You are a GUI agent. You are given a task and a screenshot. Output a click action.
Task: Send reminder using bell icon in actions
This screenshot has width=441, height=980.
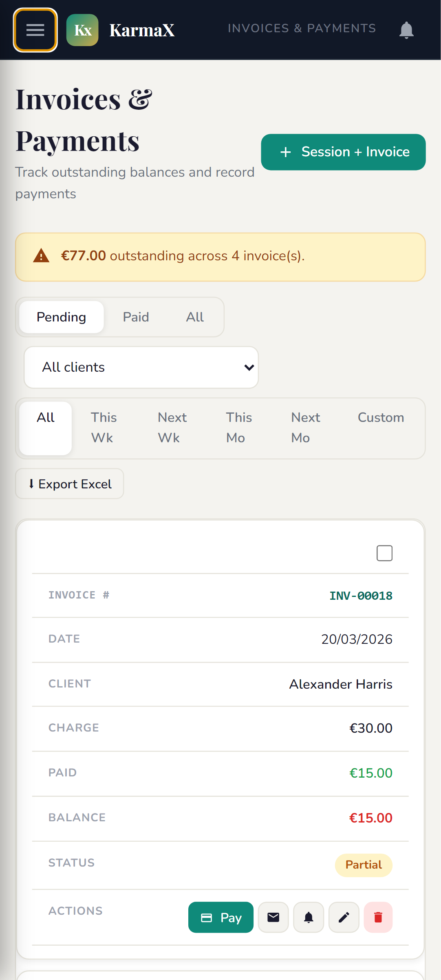click(309, 917)
